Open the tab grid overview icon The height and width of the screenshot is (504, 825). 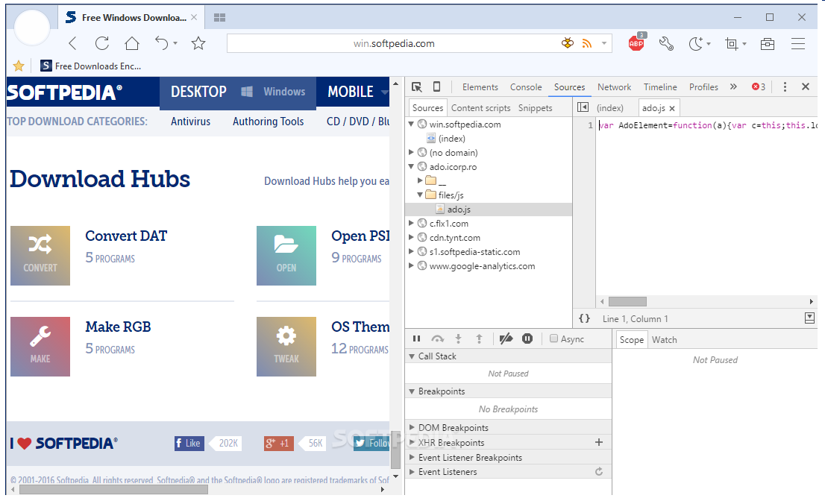[x=220, y=17]
